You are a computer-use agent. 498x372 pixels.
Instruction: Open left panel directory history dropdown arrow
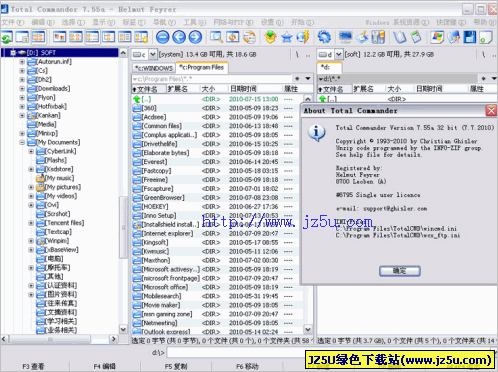(308, 79)
